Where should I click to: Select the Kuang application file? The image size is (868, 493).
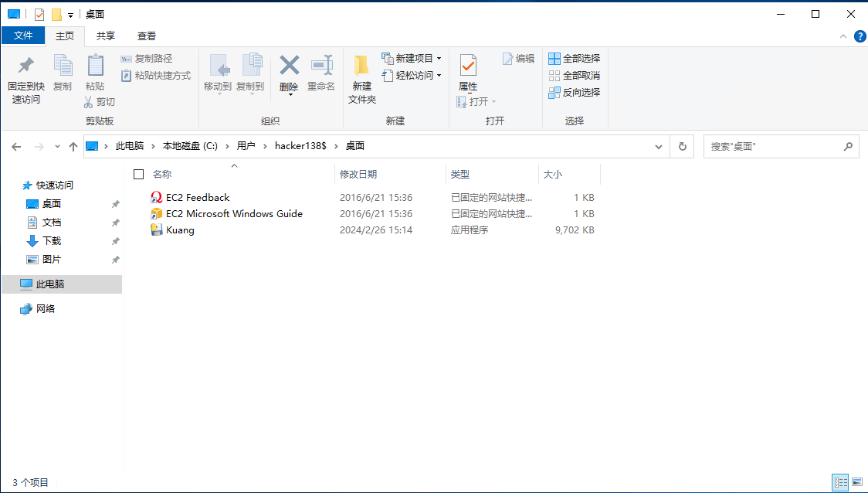pos(180,230)
